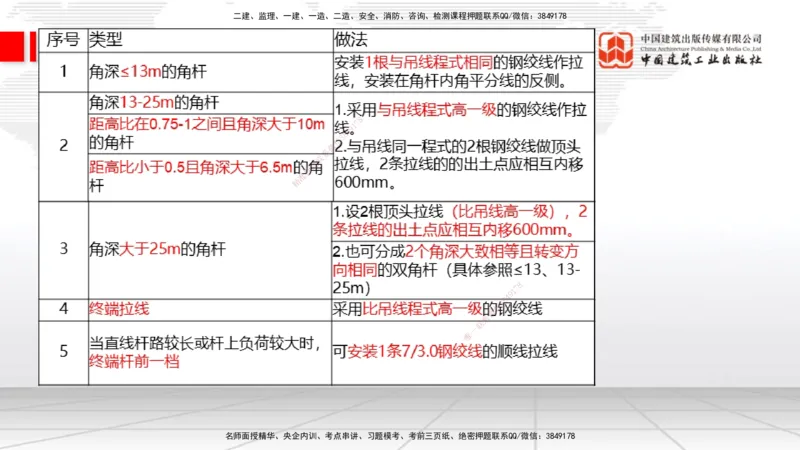Click the 设2根顶头拉线 method cell
800x450 pixels.
(463, 221)
